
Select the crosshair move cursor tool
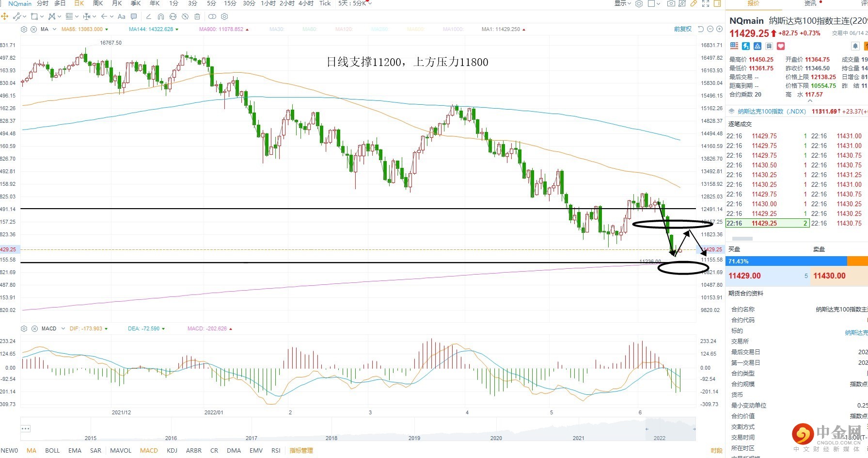(5, 16)
